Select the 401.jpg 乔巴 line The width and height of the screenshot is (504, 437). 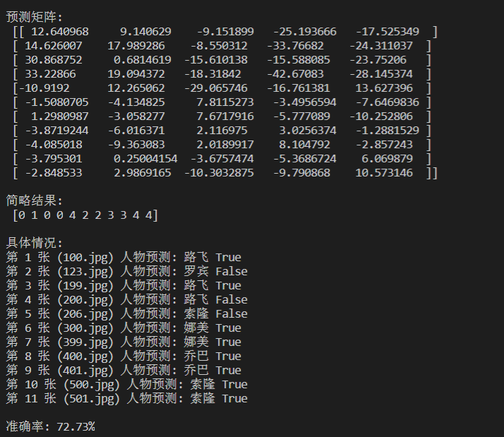[x=124, y=371]
